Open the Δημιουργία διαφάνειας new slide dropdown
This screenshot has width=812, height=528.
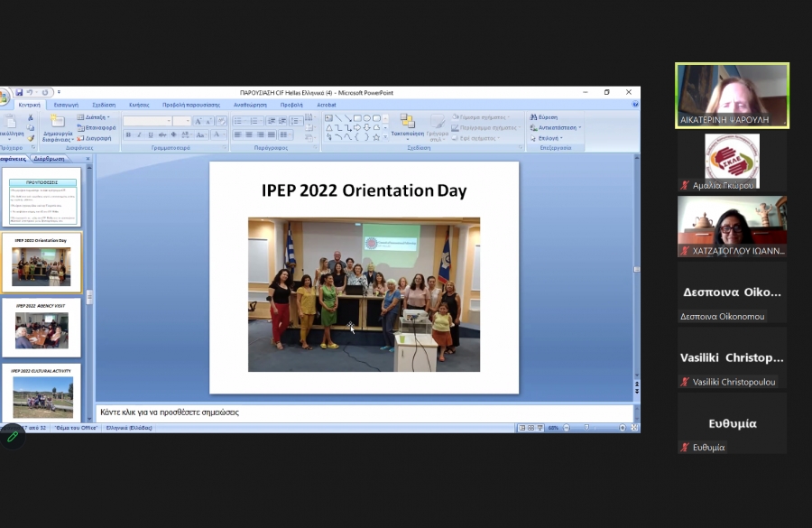(57, 128)
